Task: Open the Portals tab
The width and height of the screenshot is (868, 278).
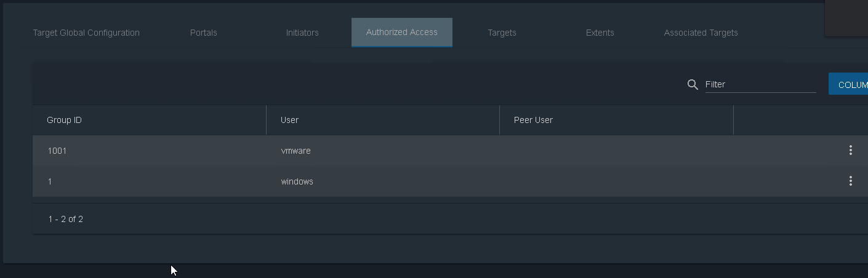Action: click(204, 33)
